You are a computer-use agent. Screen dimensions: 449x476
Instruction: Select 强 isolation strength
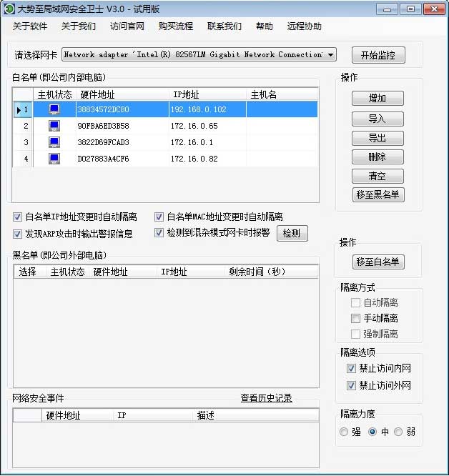(x=344, y=432)
